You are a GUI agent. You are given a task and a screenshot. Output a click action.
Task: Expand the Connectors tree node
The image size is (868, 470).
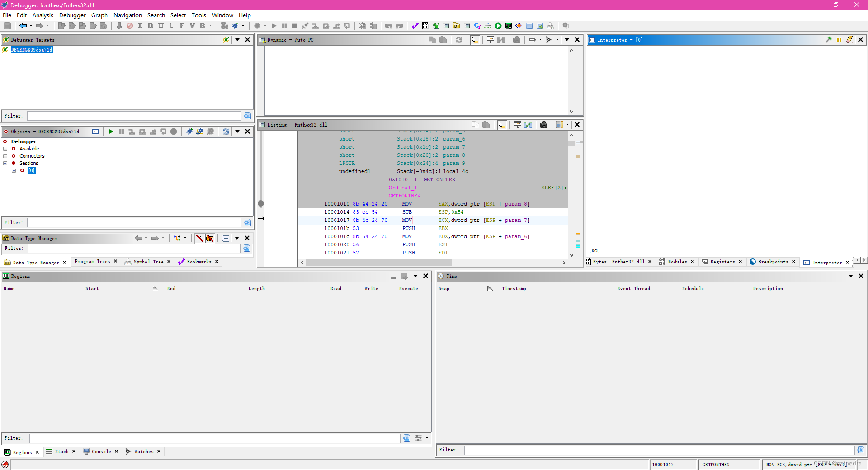click(5, 156)
